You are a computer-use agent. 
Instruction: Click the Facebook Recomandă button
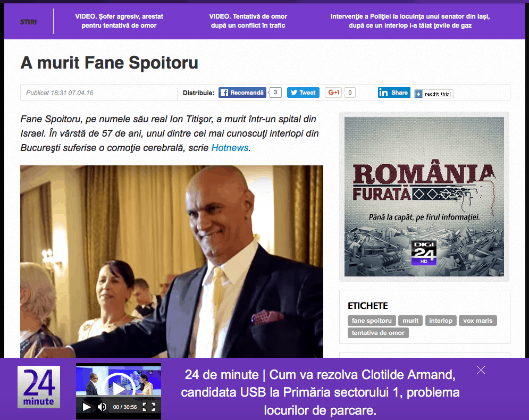pos(242,93)
